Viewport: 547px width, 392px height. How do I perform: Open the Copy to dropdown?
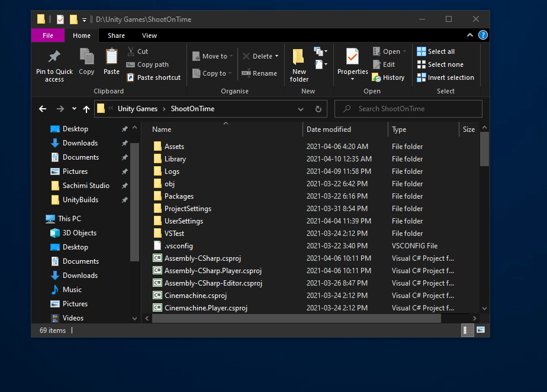tap(212, 73)
